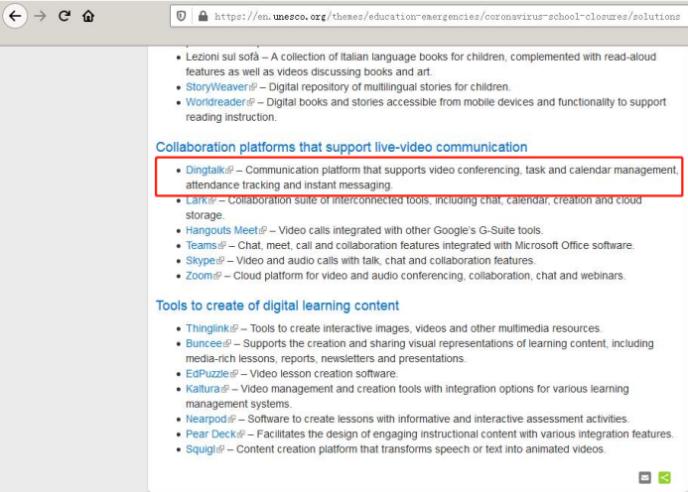Image resolution: width=688 pixels, height=492 pixels.
Task: Open the Dingtalk link
Action: [205, 170]
